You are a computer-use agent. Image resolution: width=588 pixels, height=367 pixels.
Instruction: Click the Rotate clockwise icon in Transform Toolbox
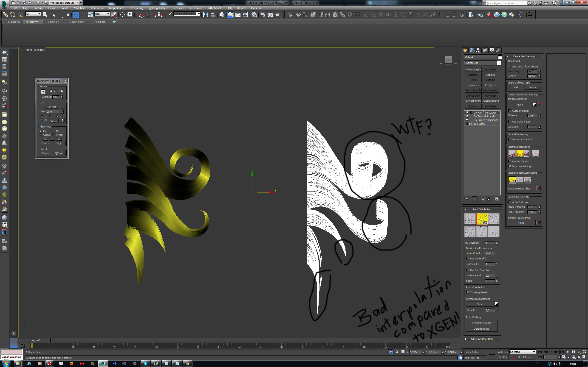(x=60, y=92)
